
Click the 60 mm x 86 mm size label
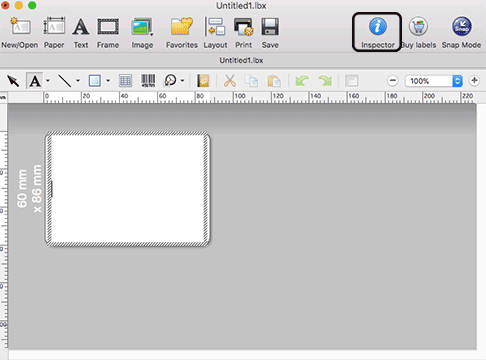[x=29, y=189]
